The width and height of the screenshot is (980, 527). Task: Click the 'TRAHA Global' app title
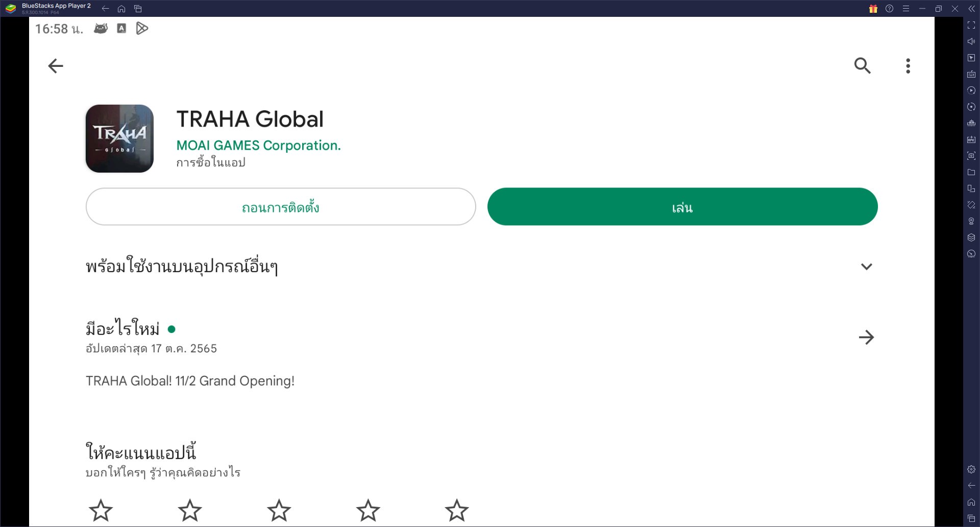pos(250,119)
